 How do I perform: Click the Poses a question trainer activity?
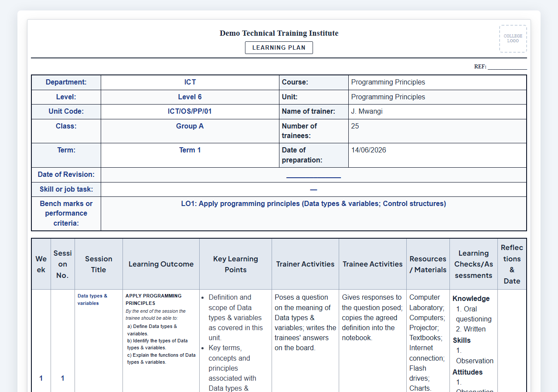pyautogui.click(x=305, y=322)
